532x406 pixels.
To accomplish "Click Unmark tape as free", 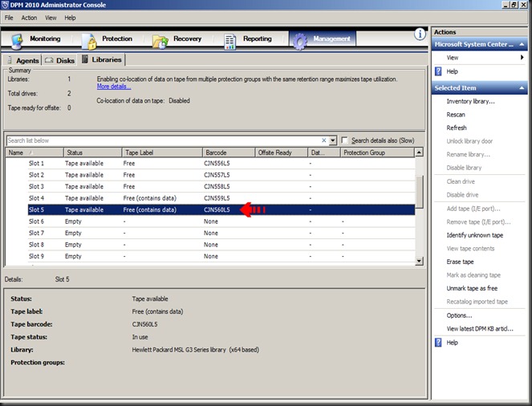I will click(472, 288).
